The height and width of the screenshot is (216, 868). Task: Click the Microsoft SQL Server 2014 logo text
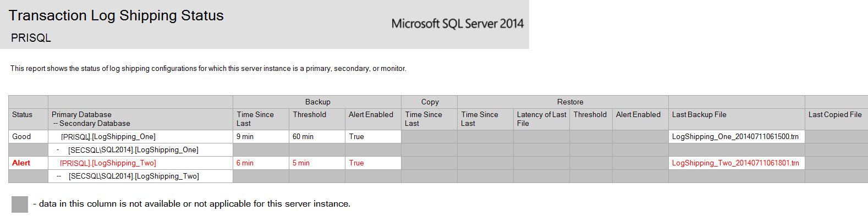(x=457, y=24)
